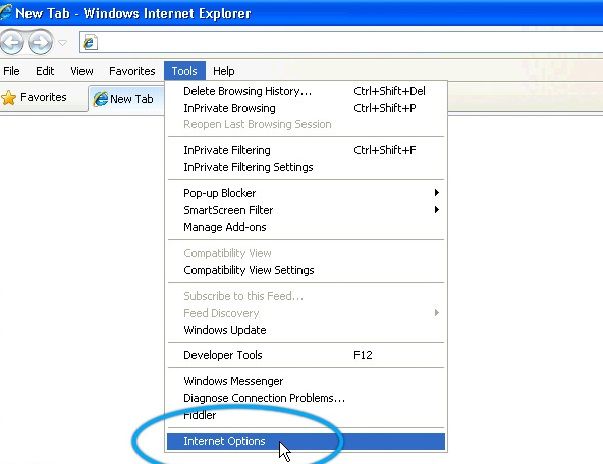
Task: Click the Ctrl+Shift+Del shortcut text
Action: [x=389, y=91]
